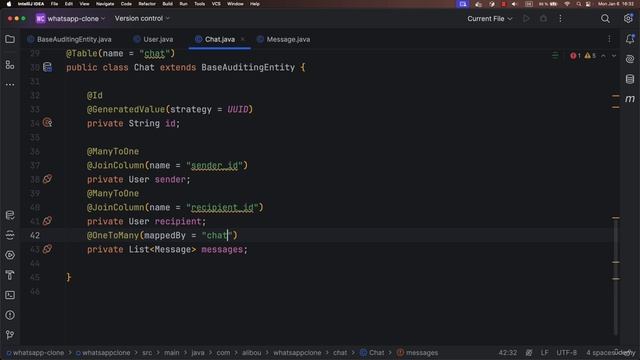Switch to Message.java tab
The height and width of the screenshot is (360, 640).
click(283, 39)
